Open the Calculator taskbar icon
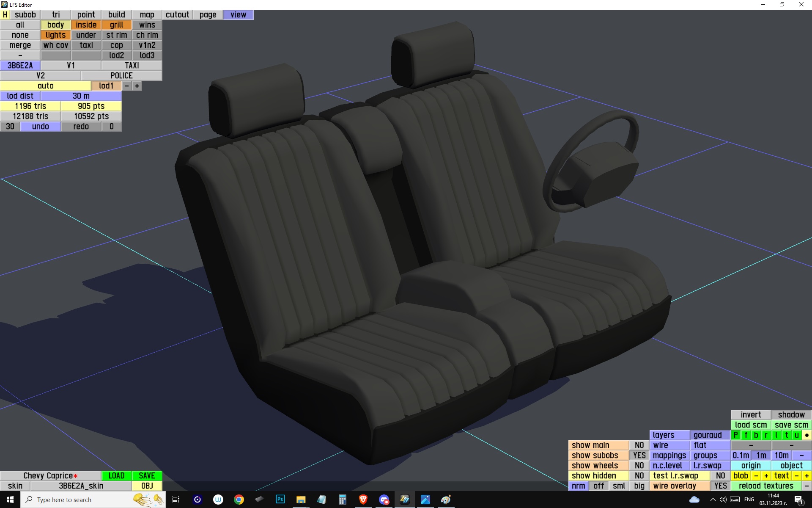812x508 pixels. click(x=342, y=500)
